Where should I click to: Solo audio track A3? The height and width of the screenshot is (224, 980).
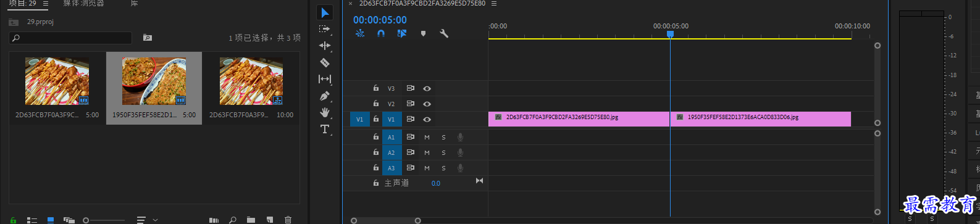[443, 168]
